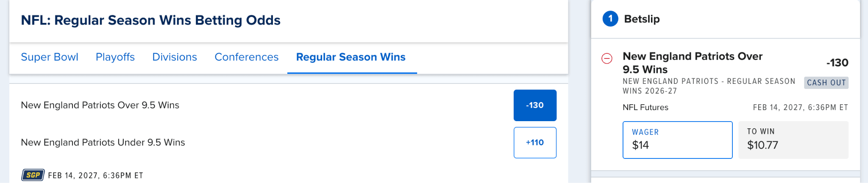Remove the Patriots bet from betslip
This screenshot has height=183, width=868.
pos(607,58)
